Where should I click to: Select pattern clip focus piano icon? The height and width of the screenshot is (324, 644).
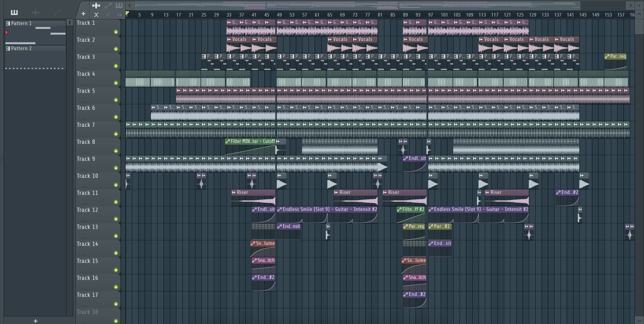[119, 5]
